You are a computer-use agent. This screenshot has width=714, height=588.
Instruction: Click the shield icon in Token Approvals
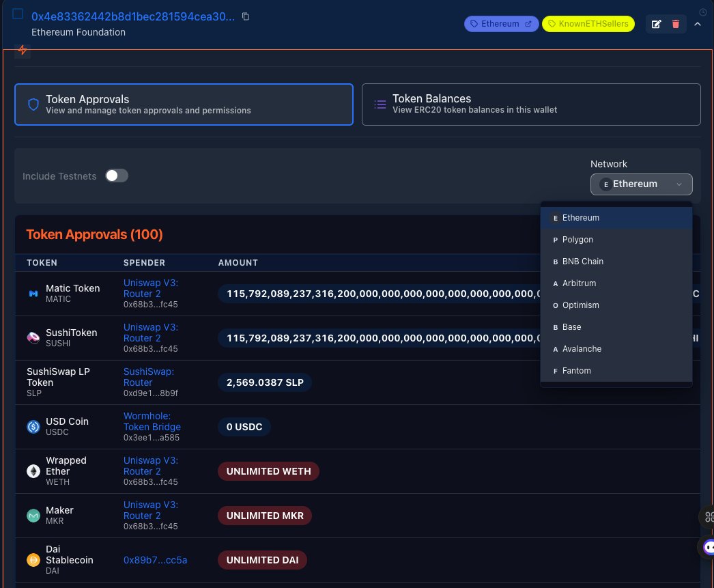click(33, 104)
